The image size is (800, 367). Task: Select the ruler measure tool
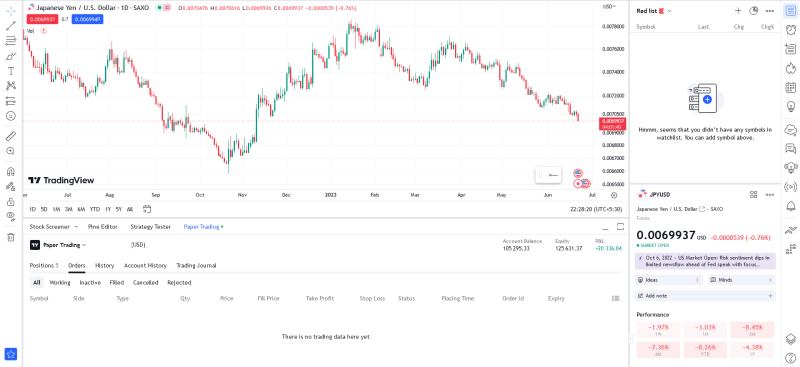tap(11, 136)
